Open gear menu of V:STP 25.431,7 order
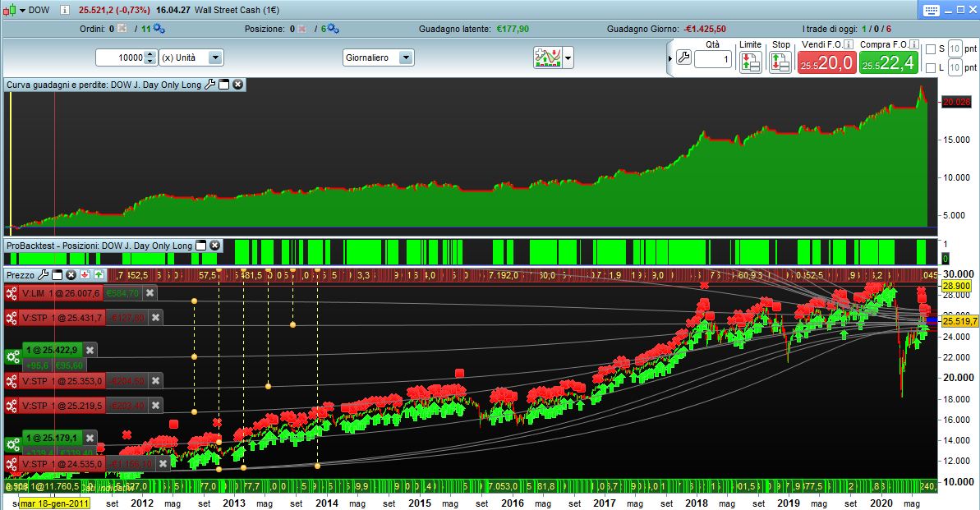 (12, 318)
